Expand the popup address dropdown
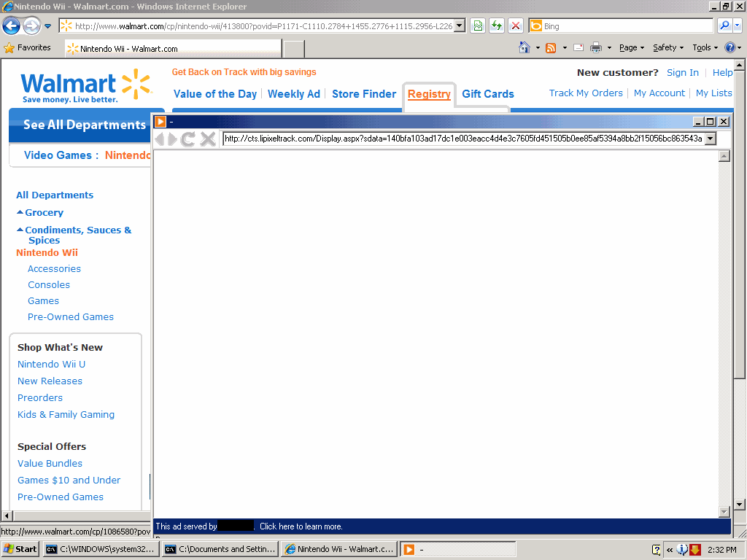 (711, 139)
